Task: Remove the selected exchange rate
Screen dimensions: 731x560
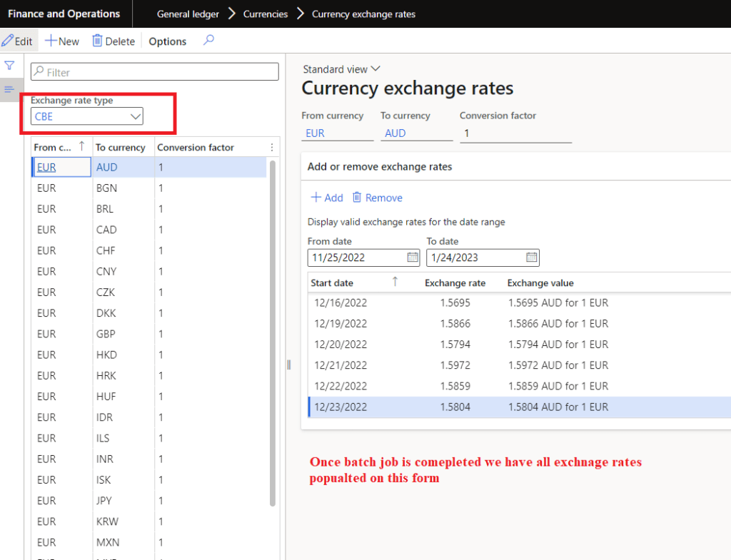Action: 377,198
